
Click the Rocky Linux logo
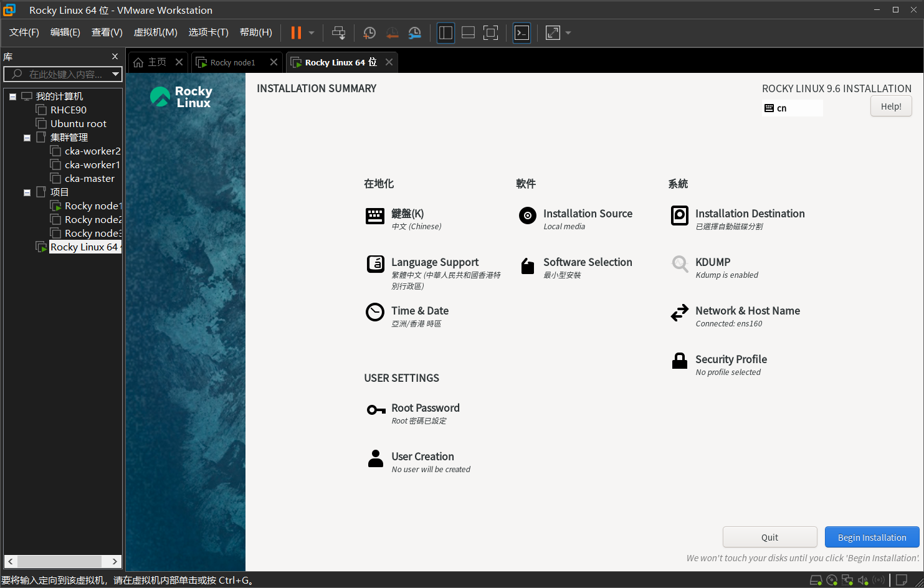click(181, 97)
